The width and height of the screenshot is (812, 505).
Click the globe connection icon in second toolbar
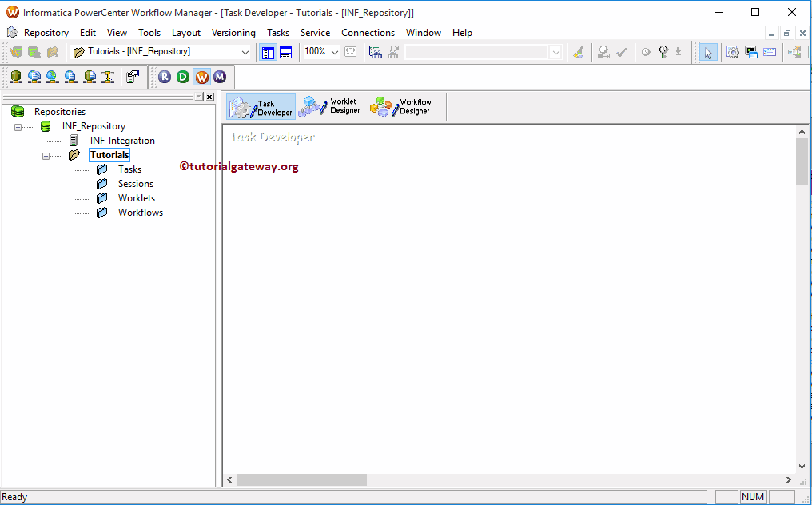52,77
